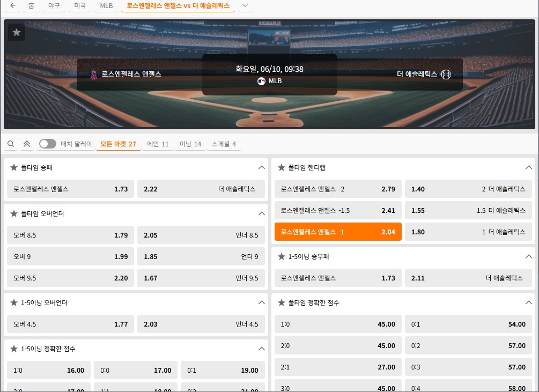This screenshot has height=392, width=539.
Task: Select 1 더 애슬레틱스 handicap at 1.80
Action: (468, 232)
